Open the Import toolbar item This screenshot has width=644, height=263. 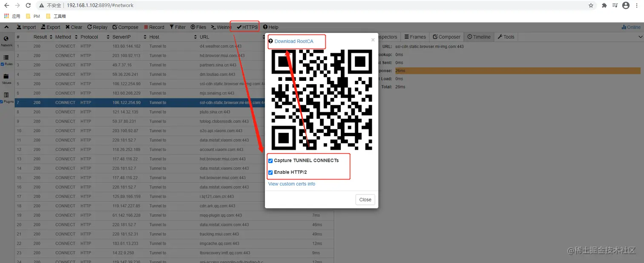tap(26, 27)
